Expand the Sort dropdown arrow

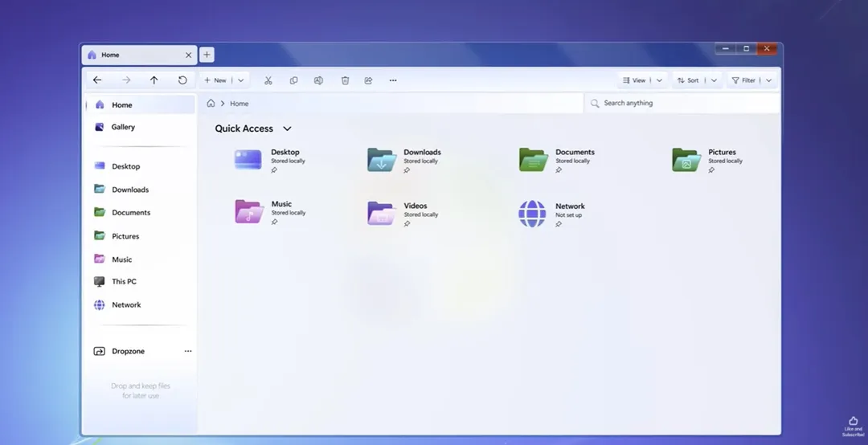point(714,80)
